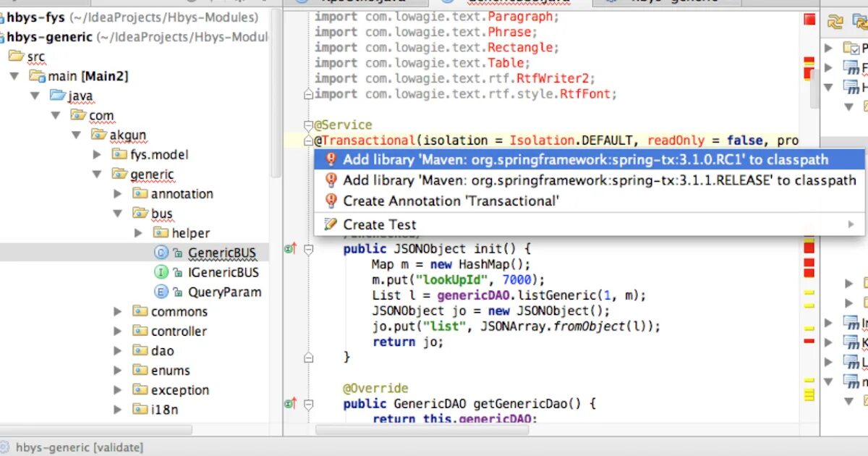Toggle the fold marker at init() closing brace
Screen dimensions: 868x456
point(309,357)
